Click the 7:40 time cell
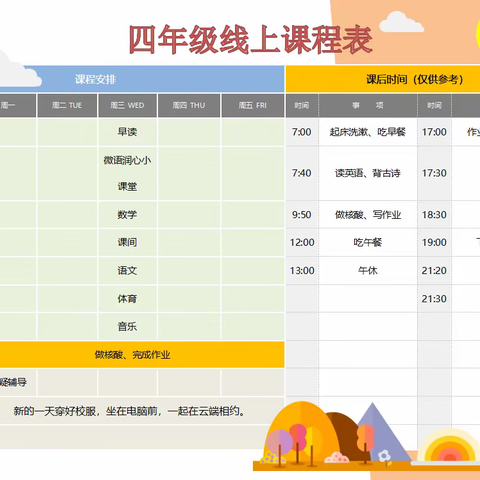 pyautogui.click(x=302, y=173)
